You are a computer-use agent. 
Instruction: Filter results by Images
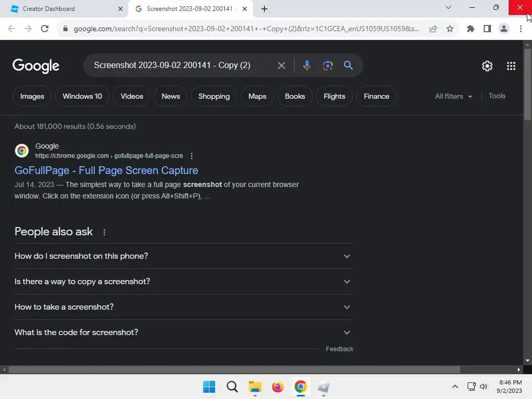point(32,96)
